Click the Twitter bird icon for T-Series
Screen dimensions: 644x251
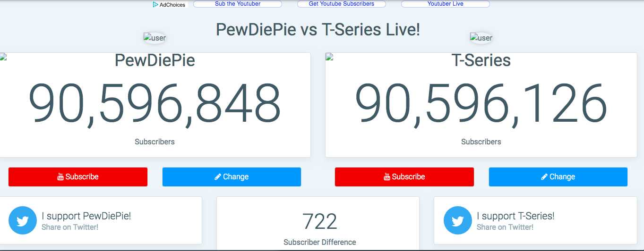click(x=458, y=220)
